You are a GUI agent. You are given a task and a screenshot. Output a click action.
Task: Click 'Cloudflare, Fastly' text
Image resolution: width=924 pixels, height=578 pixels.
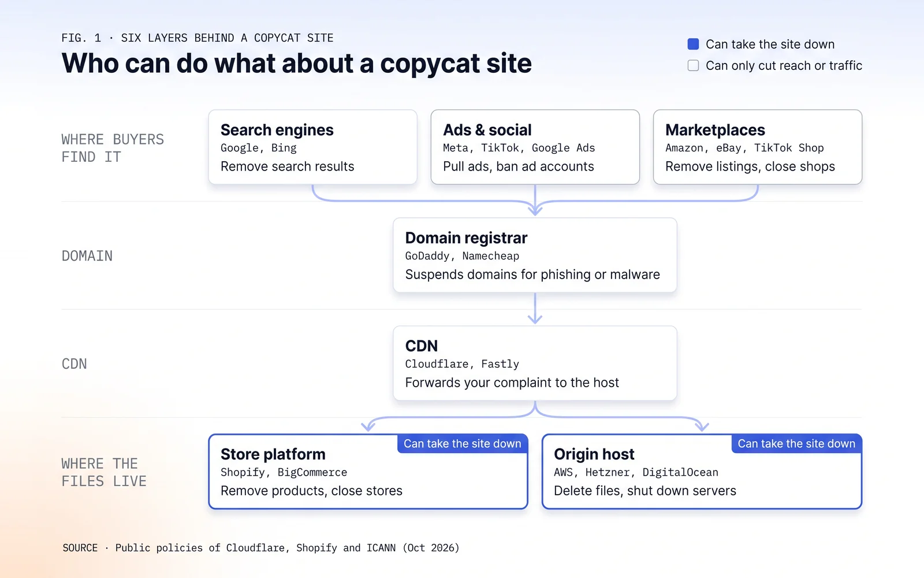(462, 364)
